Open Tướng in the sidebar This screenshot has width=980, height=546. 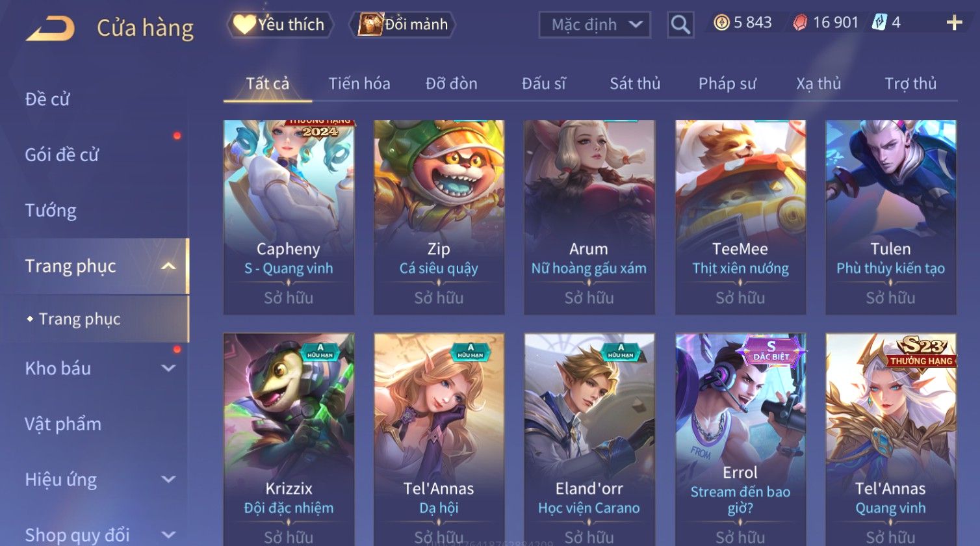pyautogui.click(x=51, y=211)
